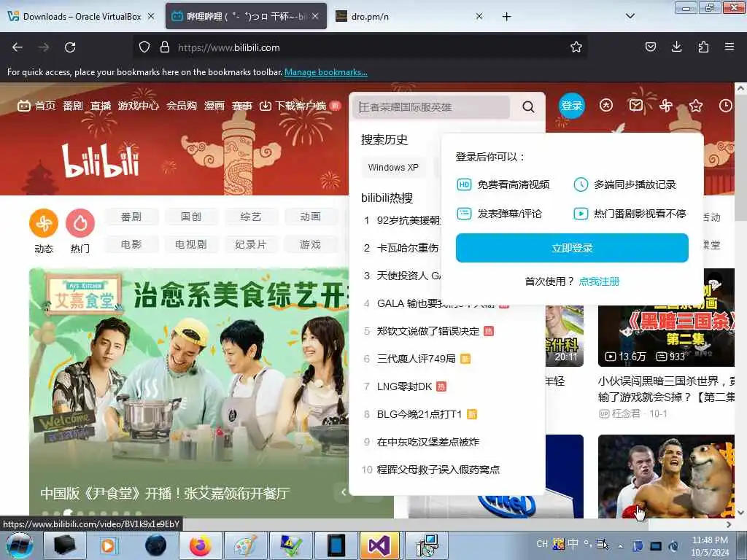Open the bilibili big member icon
The image size is (747, 560).
[x=606, y=105]
